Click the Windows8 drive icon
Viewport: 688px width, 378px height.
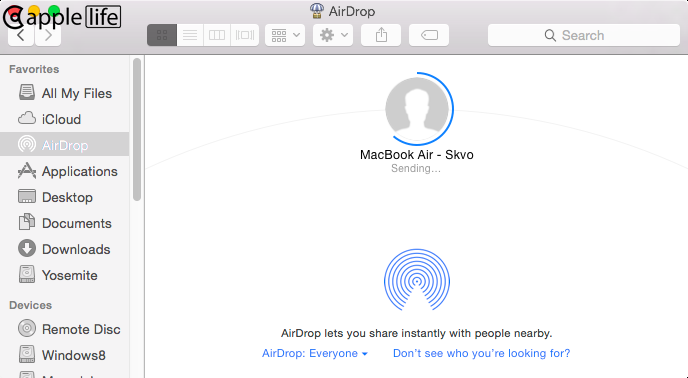27,354
